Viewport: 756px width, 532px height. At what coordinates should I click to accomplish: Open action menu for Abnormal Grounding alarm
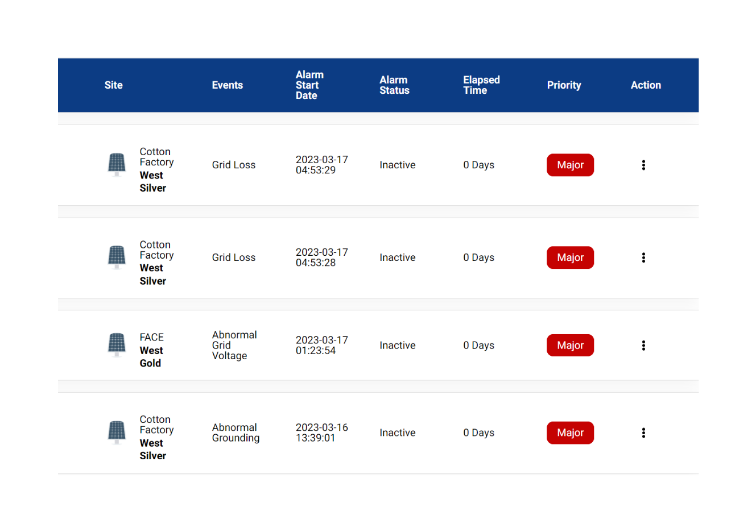pos(643,433)
